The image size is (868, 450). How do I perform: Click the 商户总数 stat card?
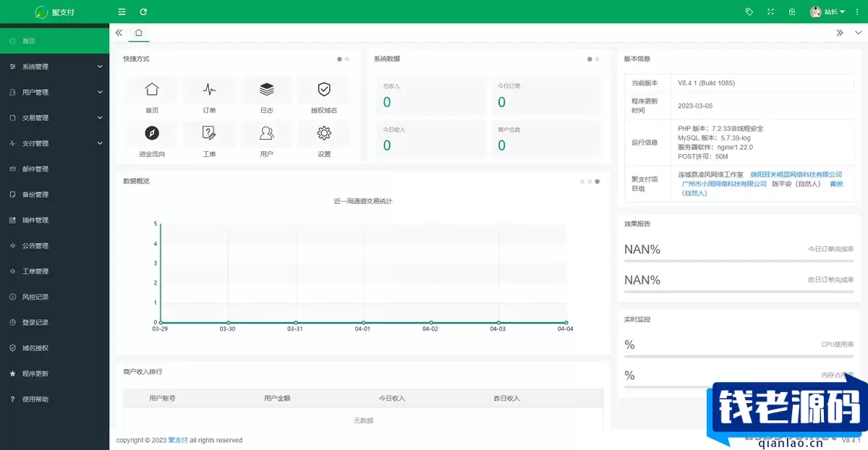coord(546,139)
